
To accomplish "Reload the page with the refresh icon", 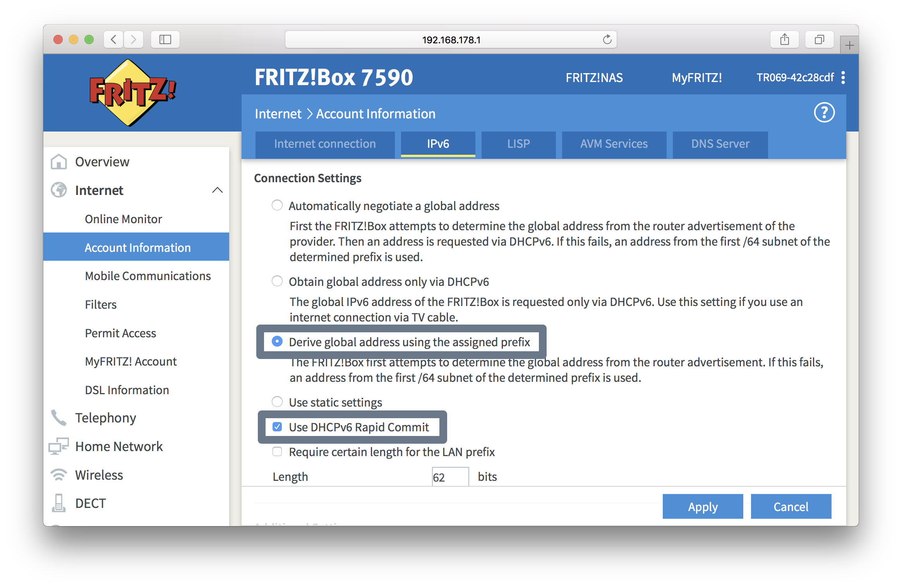I will point(607,39).
